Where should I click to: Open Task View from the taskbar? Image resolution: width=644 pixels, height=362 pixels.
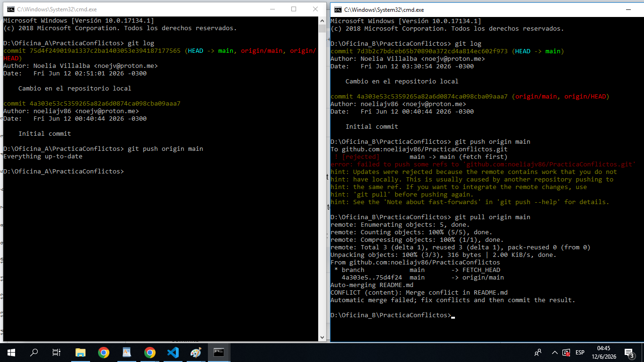click(x=57, y=352)
